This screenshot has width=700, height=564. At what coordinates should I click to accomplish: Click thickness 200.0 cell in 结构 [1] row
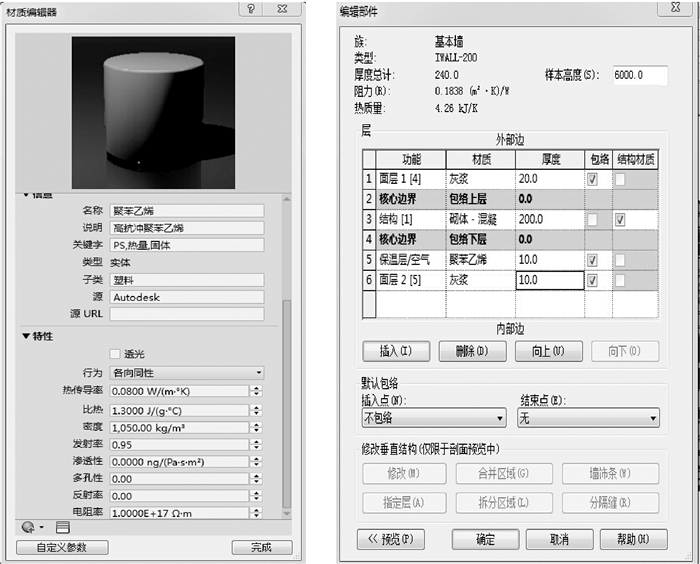550,220
